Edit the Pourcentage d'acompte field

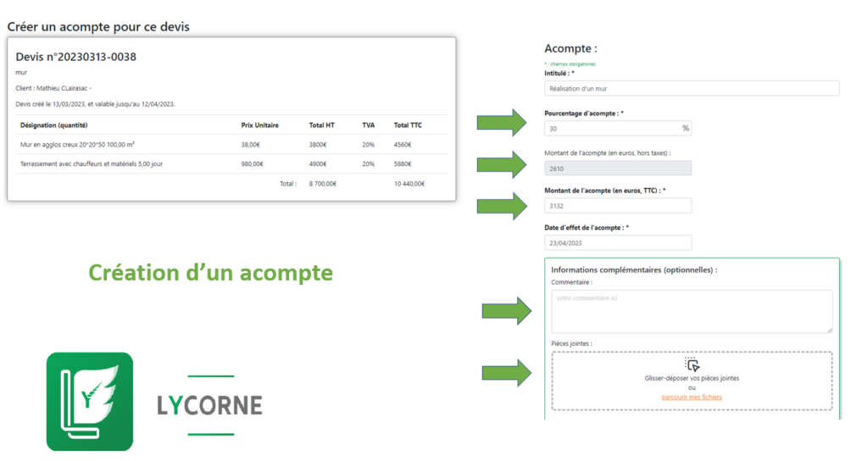618,129
